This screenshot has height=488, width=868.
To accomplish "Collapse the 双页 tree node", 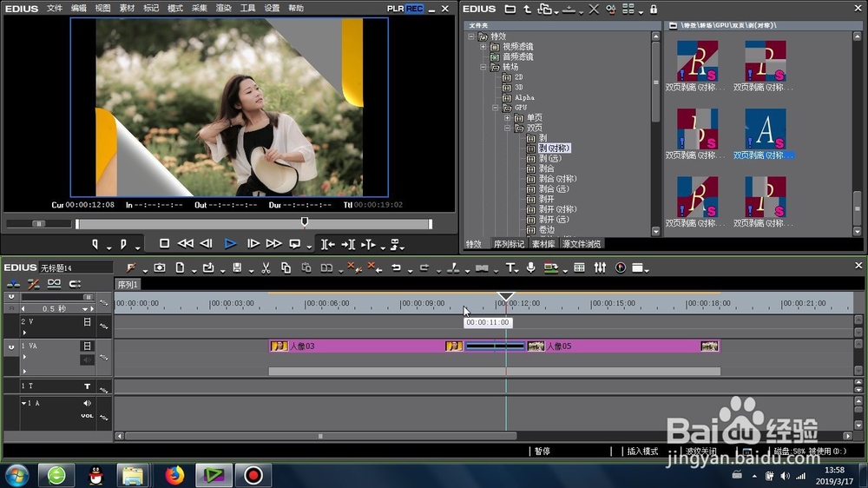I will click(507, 128).
